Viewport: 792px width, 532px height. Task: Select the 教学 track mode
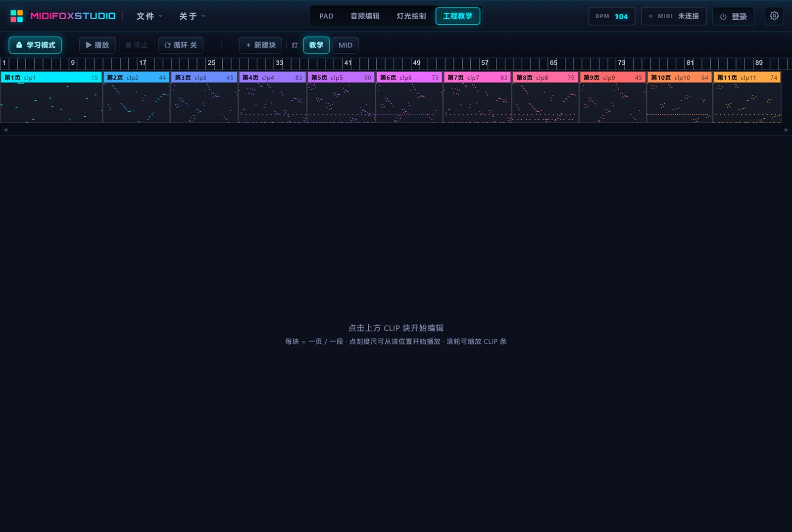click(316, 45)
